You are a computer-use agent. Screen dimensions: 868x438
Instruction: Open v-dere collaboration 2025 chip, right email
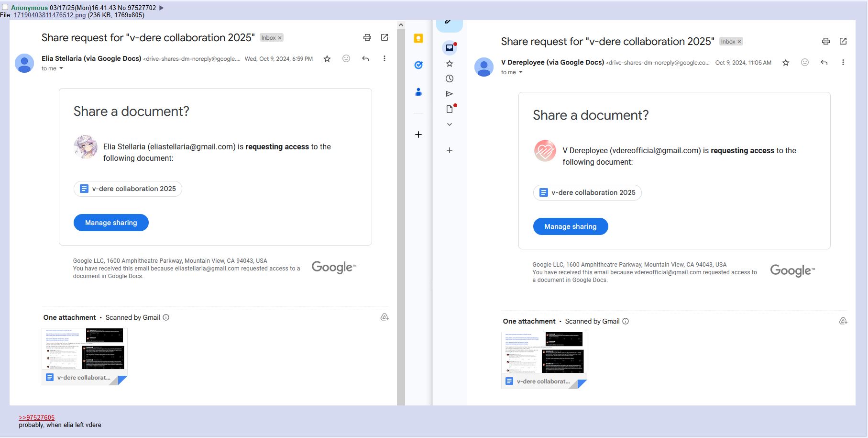click(587, 192)
